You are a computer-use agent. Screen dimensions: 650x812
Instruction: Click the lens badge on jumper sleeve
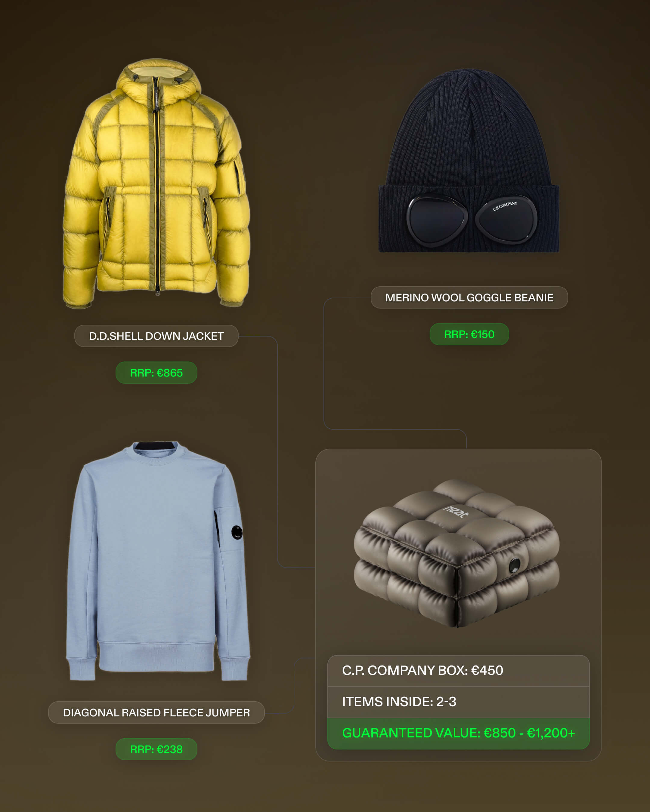point(237,532)
